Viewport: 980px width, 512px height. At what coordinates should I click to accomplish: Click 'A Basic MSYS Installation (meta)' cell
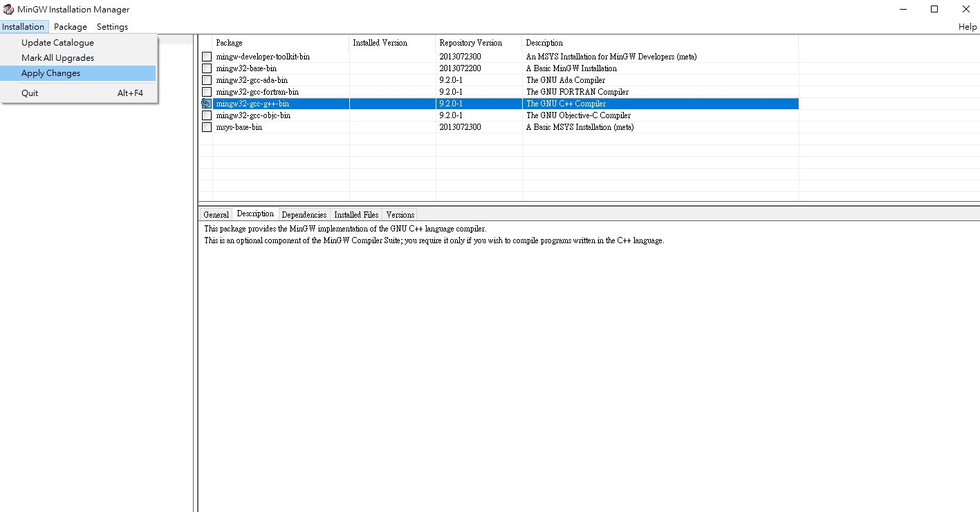[x=580, y=127]
